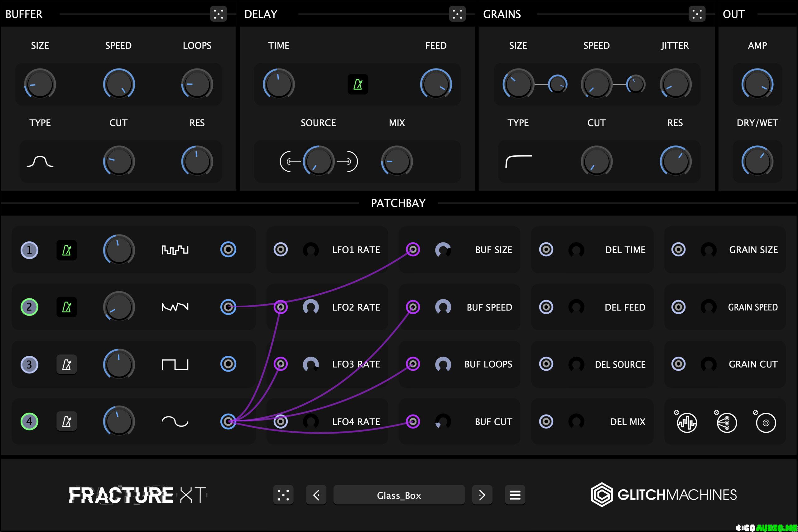Randomize the DELAY section with its dice icon
The width and height of the screenshot is (798, 532).
pyautogui.click(x=457, y=14)
